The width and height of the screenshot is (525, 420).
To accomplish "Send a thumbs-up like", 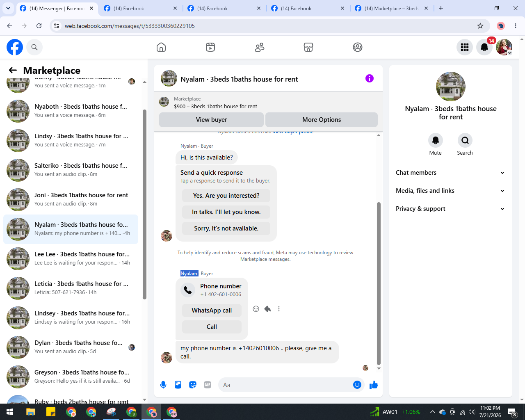I will (x=374, y=385).
